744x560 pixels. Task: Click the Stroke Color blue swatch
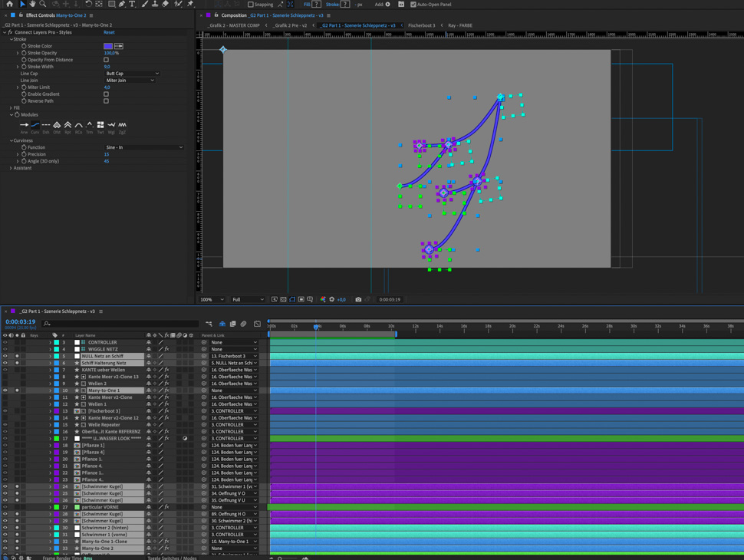[108, 46]
